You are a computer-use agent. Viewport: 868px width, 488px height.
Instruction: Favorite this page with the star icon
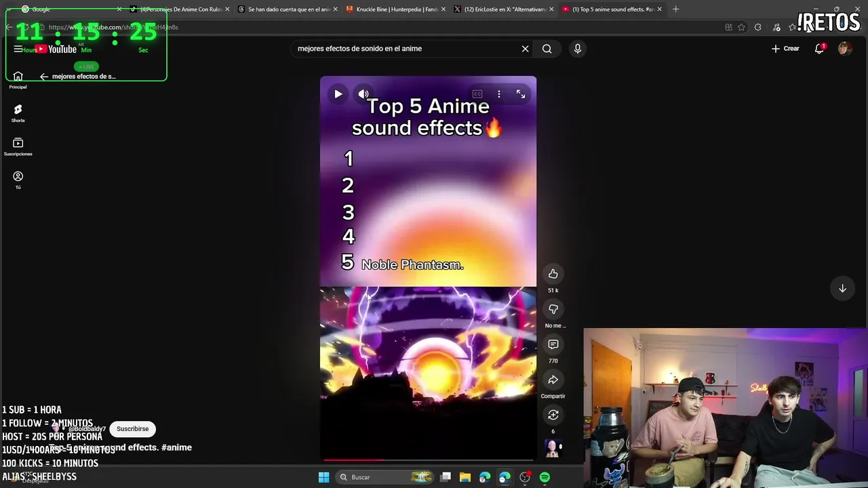click(x=741, y=27)
